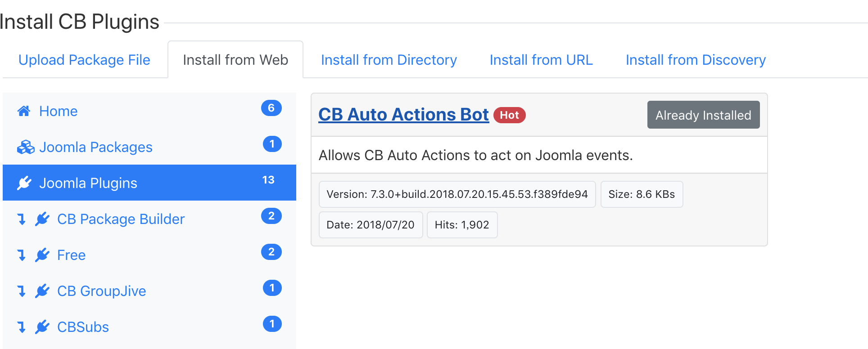The height and width of the screenshot is (349, 868).
Task: Open the Home category
Action: pos(149,111)
